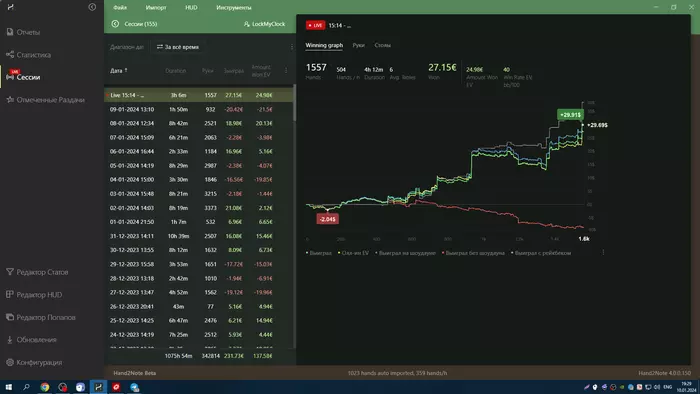Select session 26-12-2023 20:41
Viewport: 700px width, 394px height.
199,307
